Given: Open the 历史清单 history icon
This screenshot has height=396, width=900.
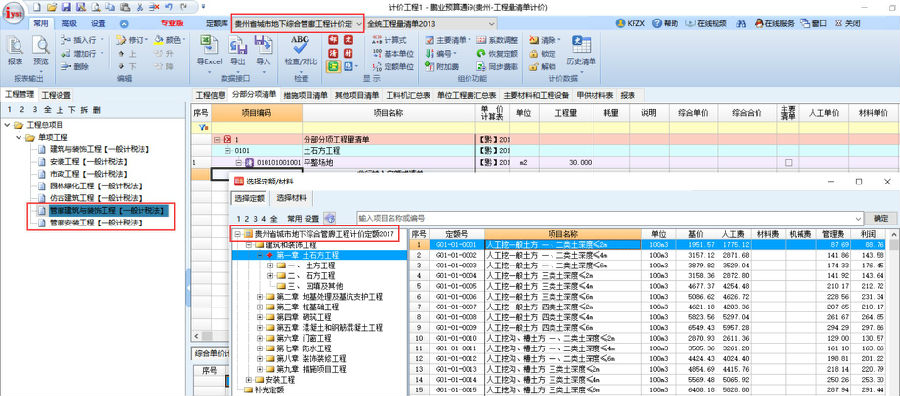Looking at the screenshot, I should [x=581, y=45].
